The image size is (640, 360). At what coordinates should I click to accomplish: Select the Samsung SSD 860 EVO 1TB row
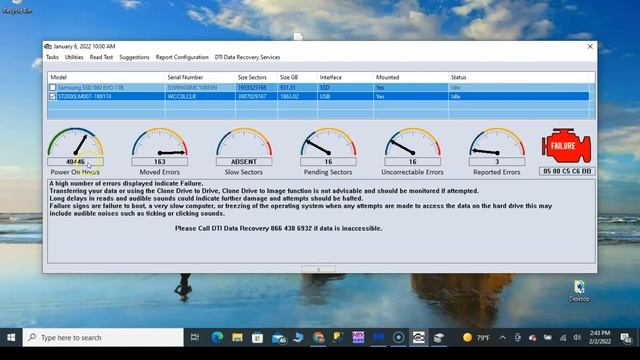click(318, 87)
